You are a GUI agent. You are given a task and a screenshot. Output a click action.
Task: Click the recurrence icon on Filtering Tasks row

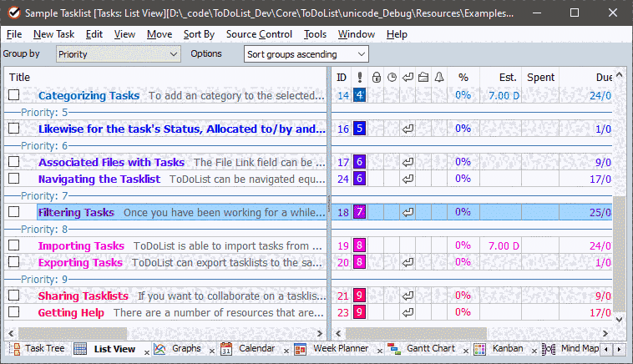coord(408,212)
